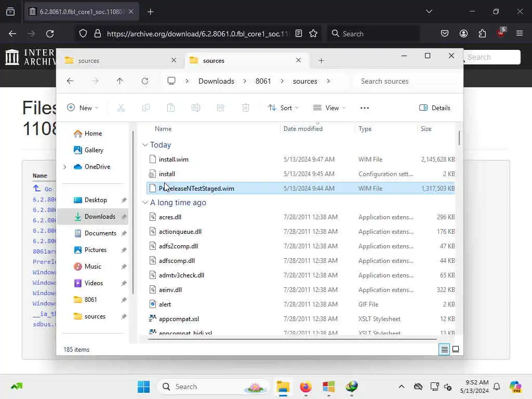
Task: Open the See more ellipsis menu
Action: [364, 108]
